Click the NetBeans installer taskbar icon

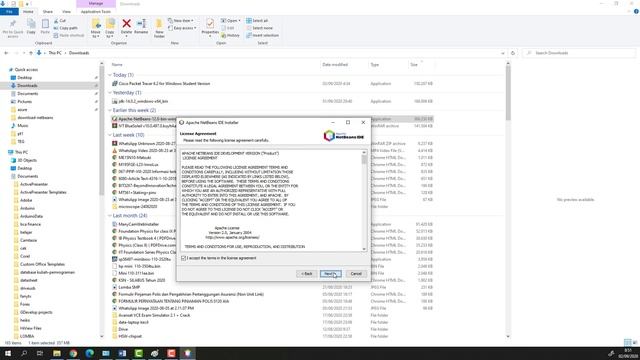pyautogui.click(x=187, y=353)
